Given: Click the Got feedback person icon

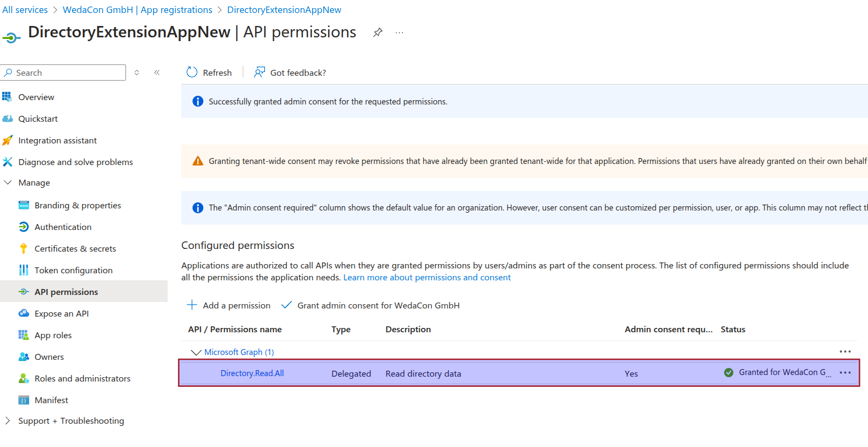Looking at the screenshot, I should (x=260, y=72).
